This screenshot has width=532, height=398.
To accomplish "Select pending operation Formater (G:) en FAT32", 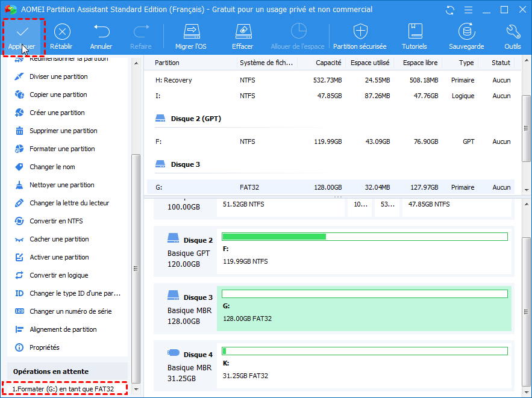I will coord(64,389).
